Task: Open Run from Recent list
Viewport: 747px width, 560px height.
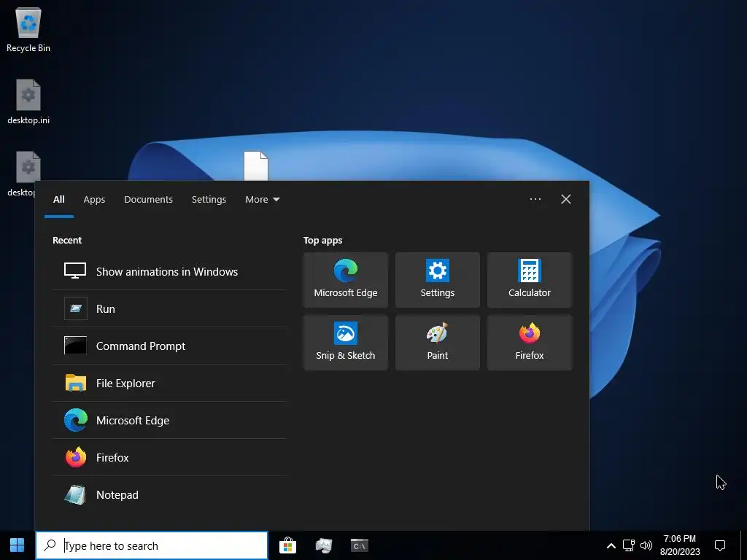Action: point(169,308)
